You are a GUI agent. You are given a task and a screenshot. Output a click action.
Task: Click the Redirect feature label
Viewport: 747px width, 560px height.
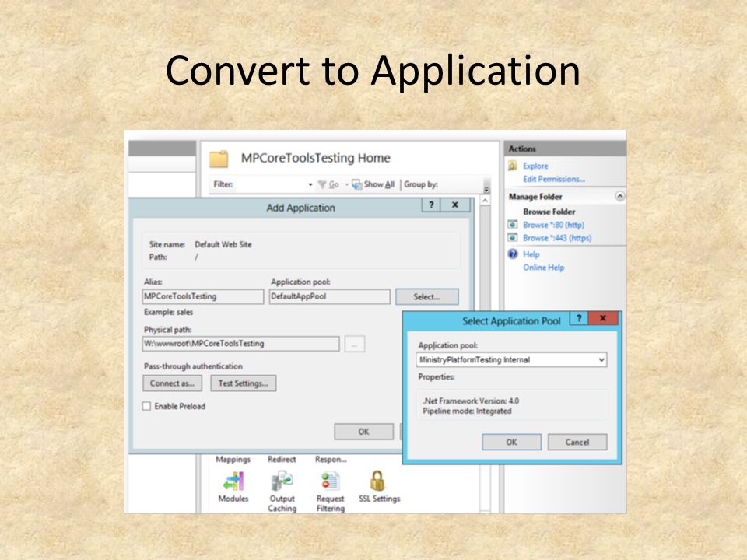(x=282, y=459)
